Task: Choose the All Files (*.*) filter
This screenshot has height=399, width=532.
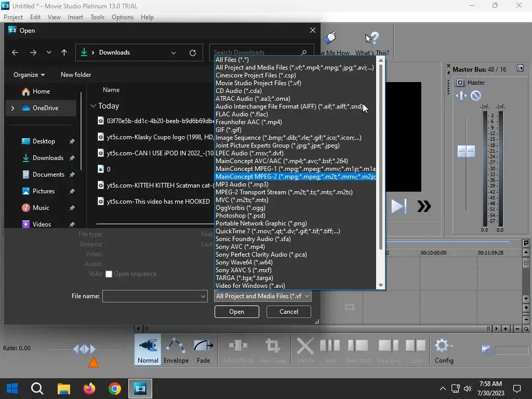Action: pyautogui.click(x=295, y=60)
